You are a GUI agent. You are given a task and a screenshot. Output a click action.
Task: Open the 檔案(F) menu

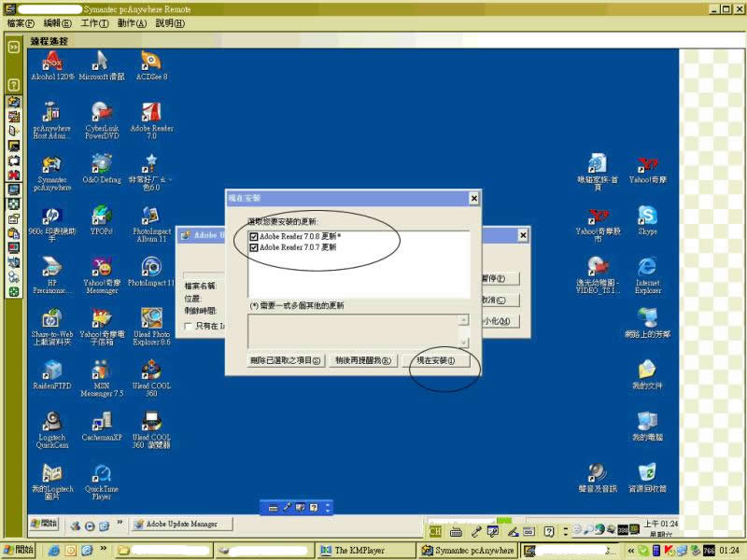[21, 23]
